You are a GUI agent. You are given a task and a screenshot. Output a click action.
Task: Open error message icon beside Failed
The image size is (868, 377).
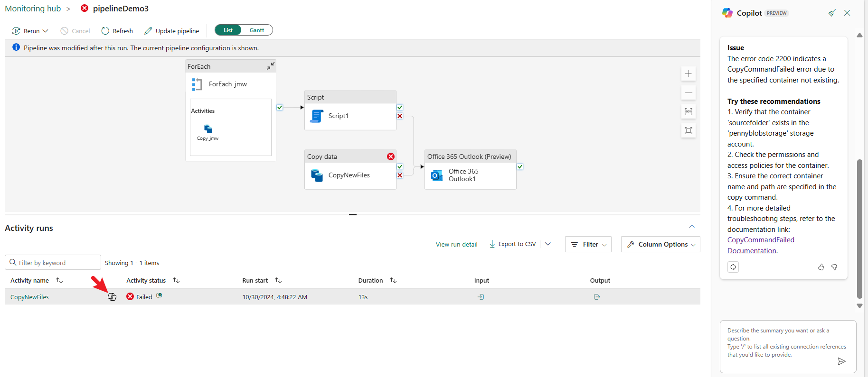tap(160, 295)
